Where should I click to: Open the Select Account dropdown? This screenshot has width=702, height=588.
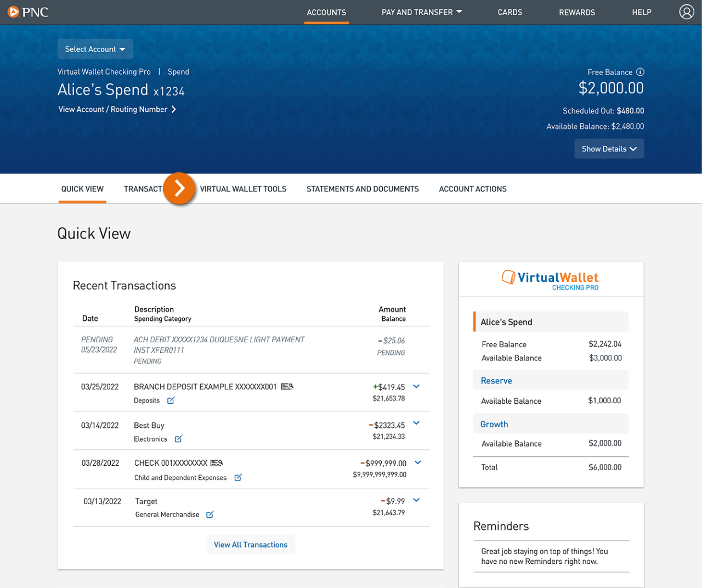(95, 49)
